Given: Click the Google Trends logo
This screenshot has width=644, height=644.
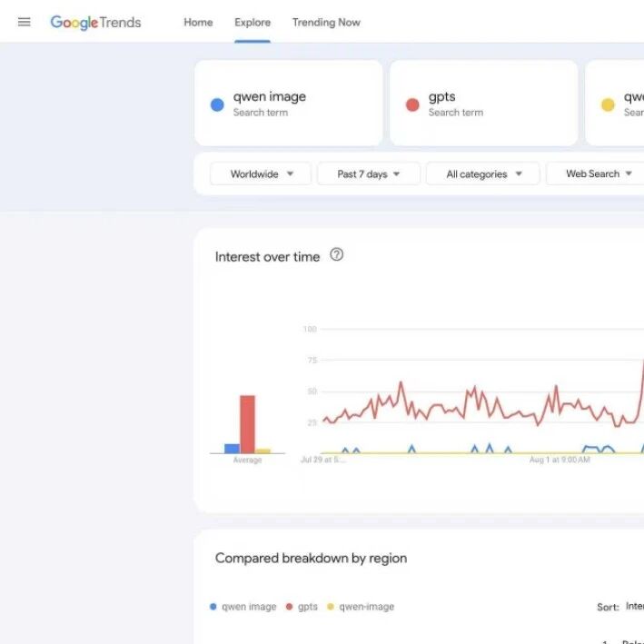Looking at the screenshot, I should [x=95, y=23].
